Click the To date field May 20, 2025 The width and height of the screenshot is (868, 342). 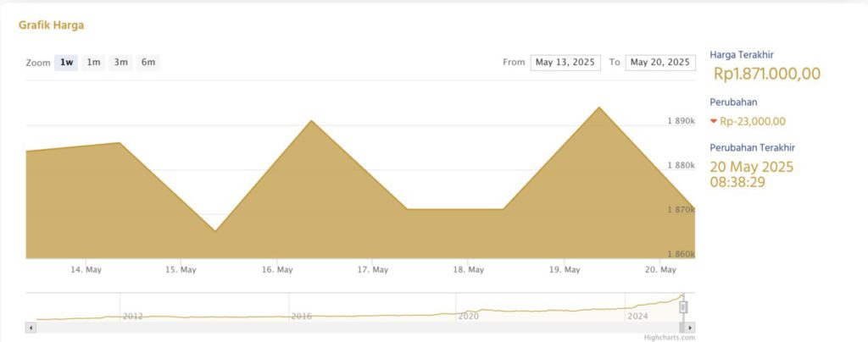click(x=660, y=63)
